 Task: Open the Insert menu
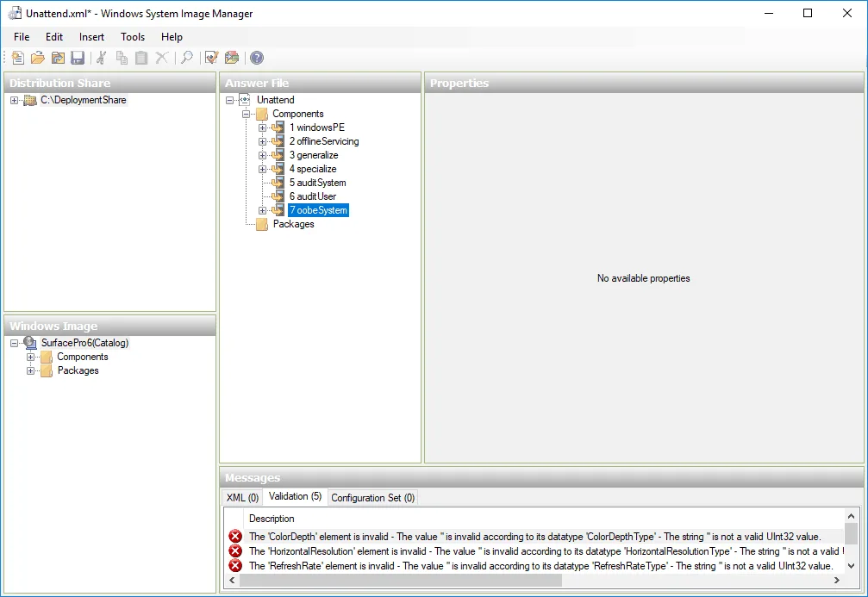click(x=91, y=36)
